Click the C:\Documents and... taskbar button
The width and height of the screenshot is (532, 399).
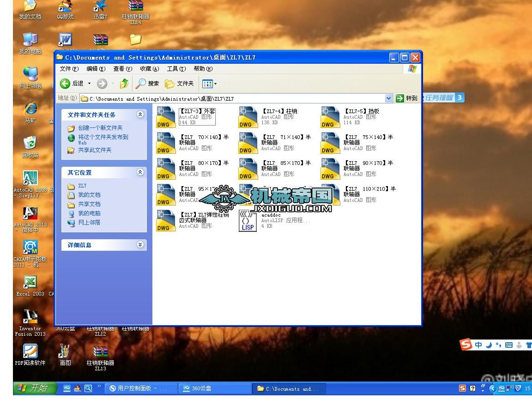289,389
